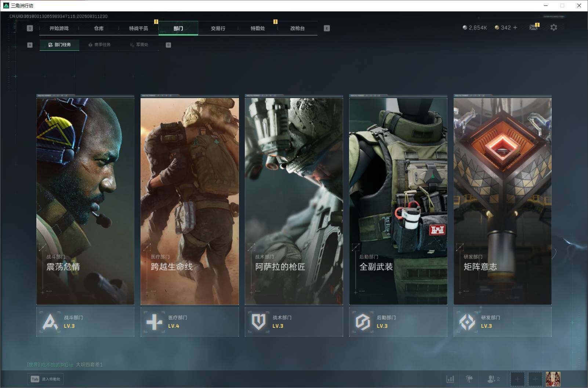This screenshot has height=388, width=588.
Task: Click the notification badge above 特勤处
Action: (x=275, y=22)
